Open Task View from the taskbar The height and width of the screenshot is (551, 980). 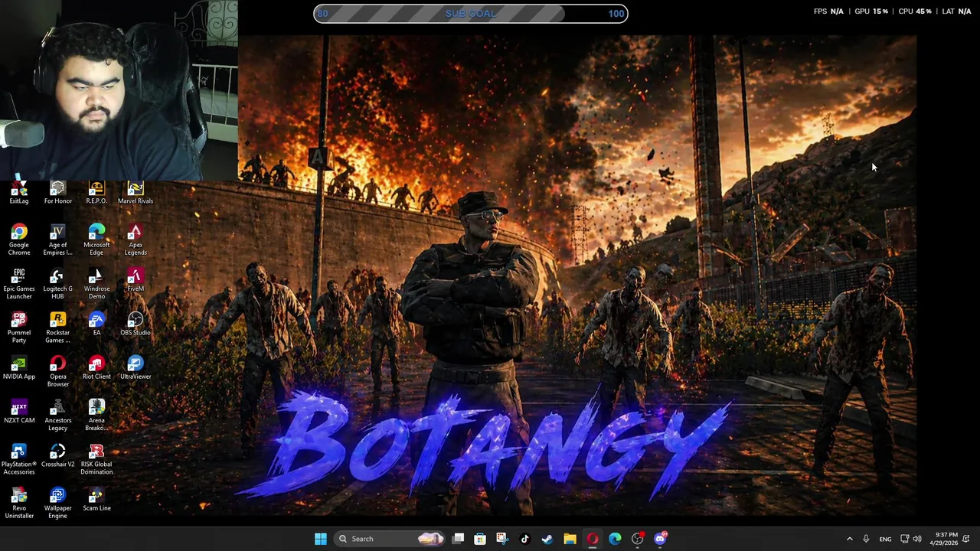tap(458, 539)
